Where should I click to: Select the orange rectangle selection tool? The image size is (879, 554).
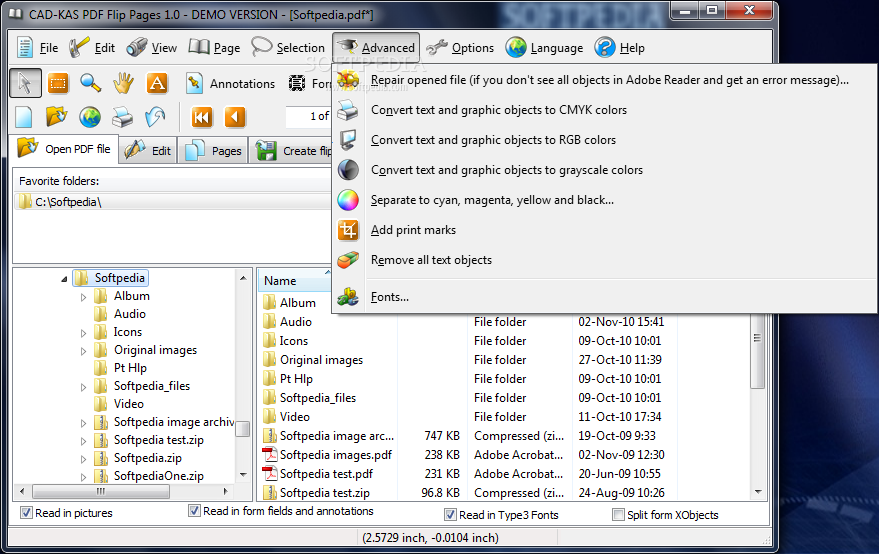click(x=58, y=84)
